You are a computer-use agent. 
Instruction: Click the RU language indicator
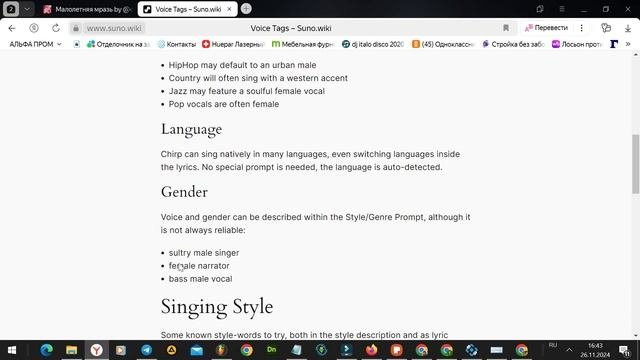tap(553, 345)
